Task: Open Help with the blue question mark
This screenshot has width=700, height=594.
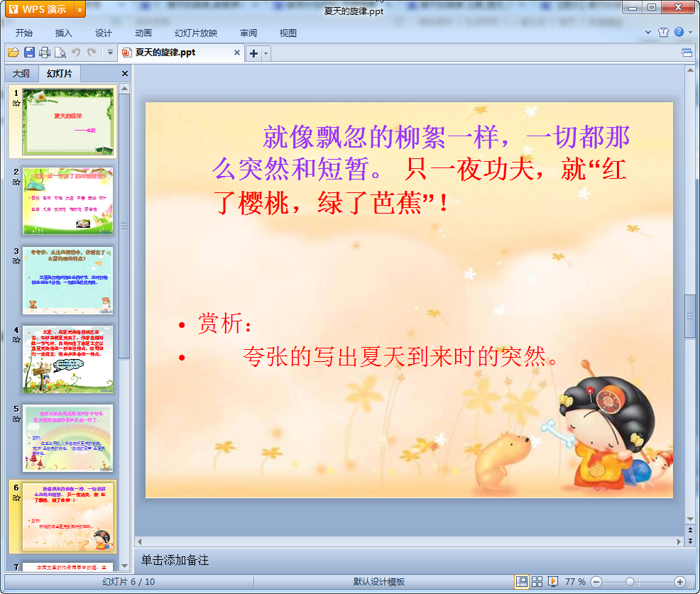Action: pyautogui.click(x=679, y=33)
